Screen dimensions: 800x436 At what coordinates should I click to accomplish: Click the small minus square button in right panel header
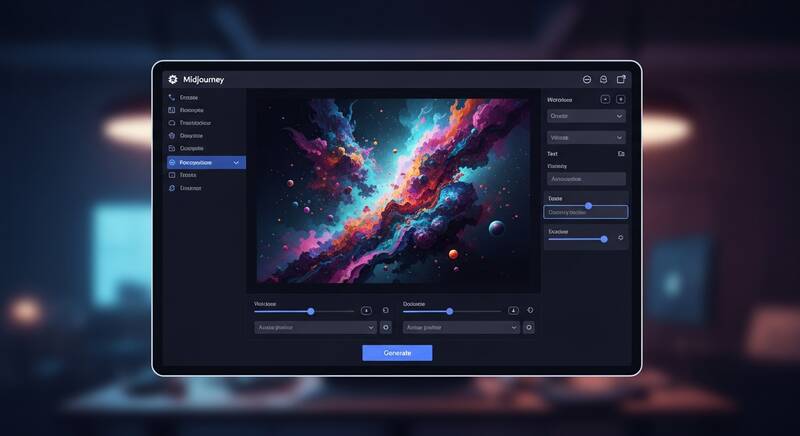click(x=605, y=99)
